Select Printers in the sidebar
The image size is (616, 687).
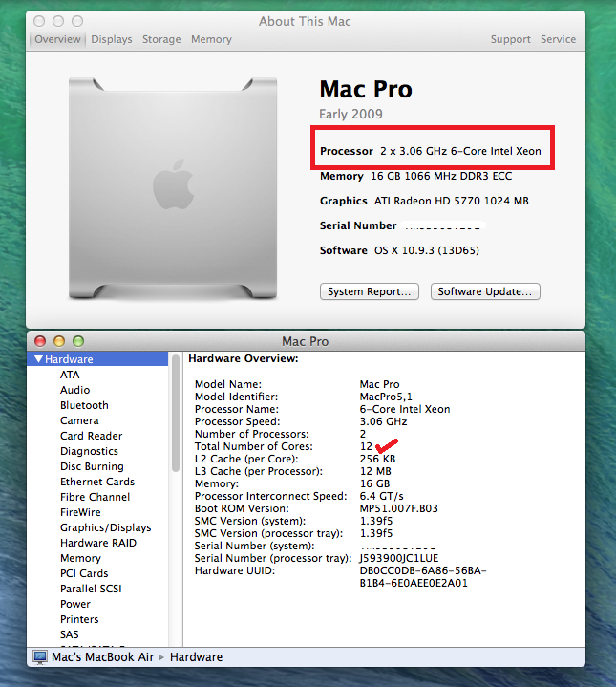click(x=79, y=619)
